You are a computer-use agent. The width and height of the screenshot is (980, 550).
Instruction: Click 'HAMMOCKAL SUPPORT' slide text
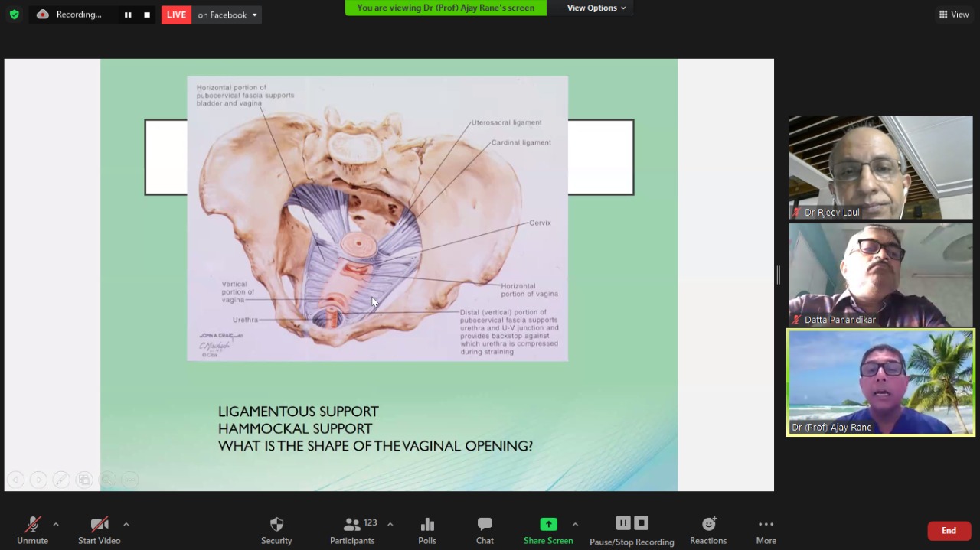coord(296,428)
